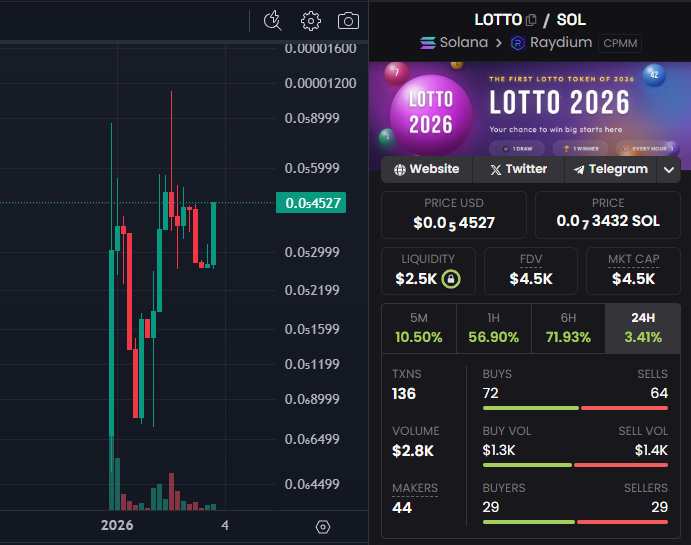Click the LOTTO / SOL pair title
Image resolution: width=691 pixels, height=545 pixels.
coord(530,20)
